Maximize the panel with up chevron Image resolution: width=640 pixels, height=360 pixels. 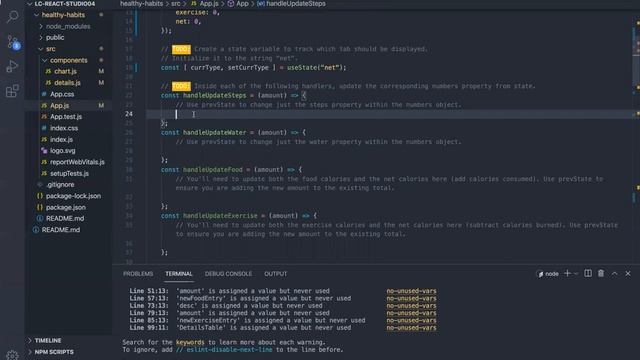click(x=614, y=273)
